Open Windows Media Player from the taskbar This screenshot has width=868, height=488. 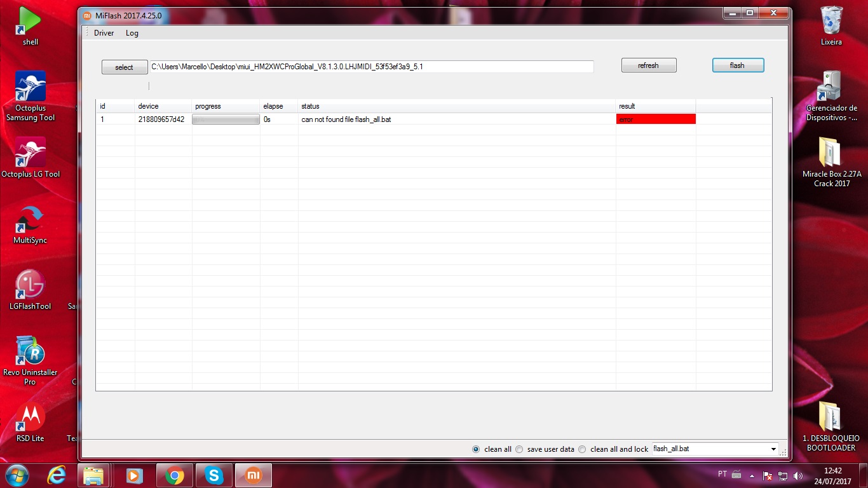[x=134, y=475]
